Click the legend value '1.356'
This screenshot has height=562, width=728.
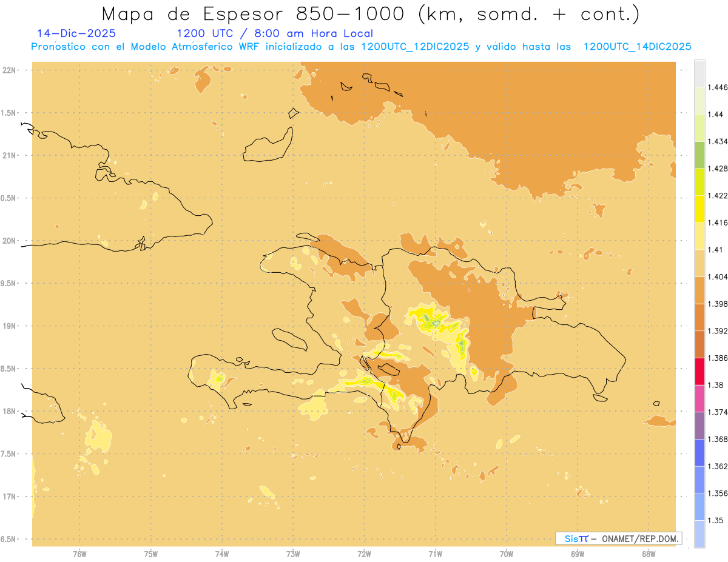point(716,493)
